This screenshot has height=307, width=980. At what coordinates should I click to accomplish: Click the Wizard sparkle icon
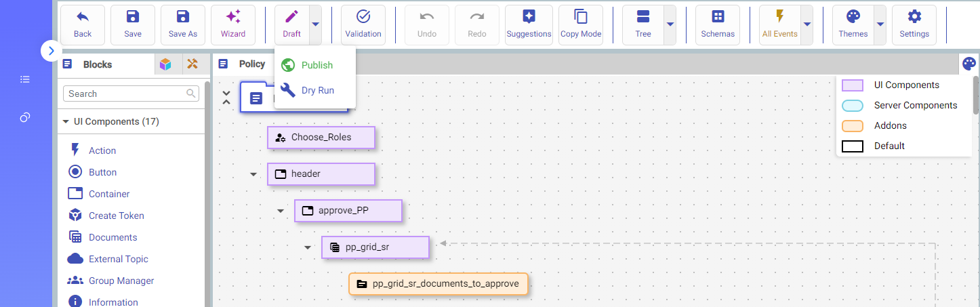coord(232,18)
